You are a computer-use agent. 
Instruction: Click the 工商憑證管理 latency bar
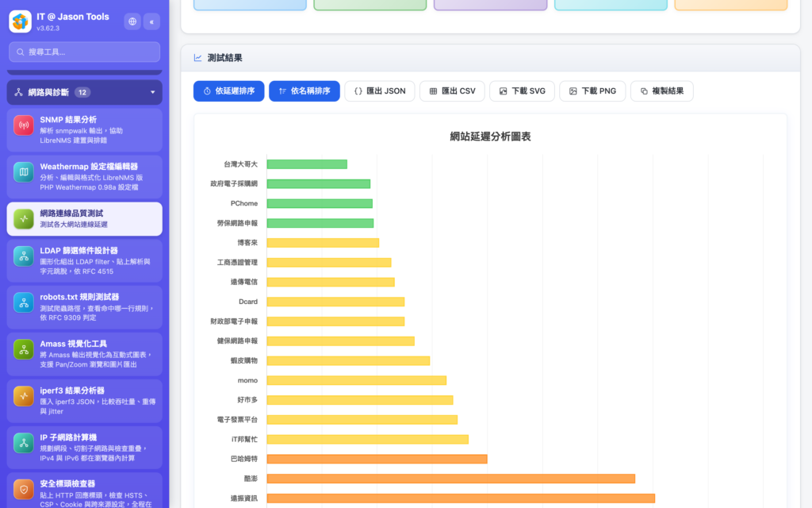pos(329,263)
